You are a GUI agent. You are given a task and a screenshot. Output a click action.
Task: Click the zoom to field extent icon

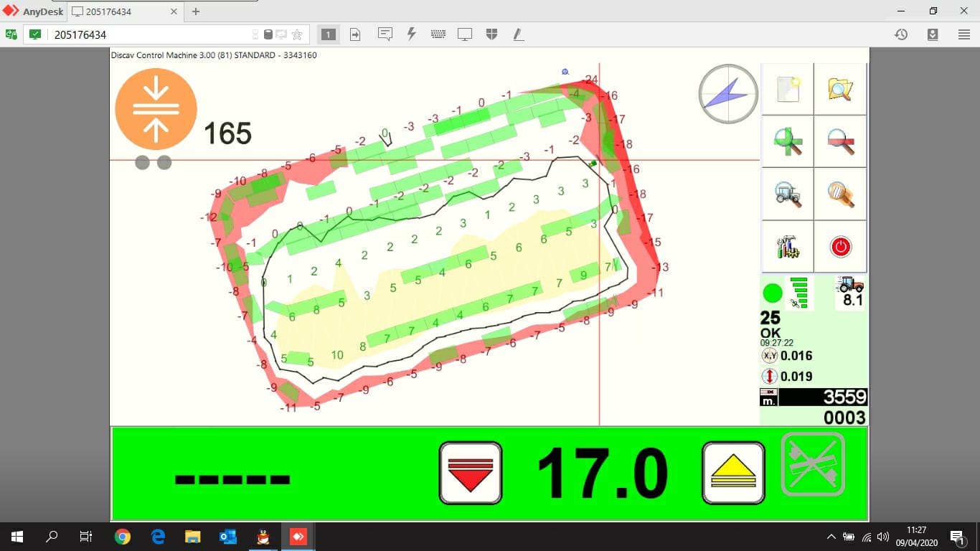tap(840, 194)
